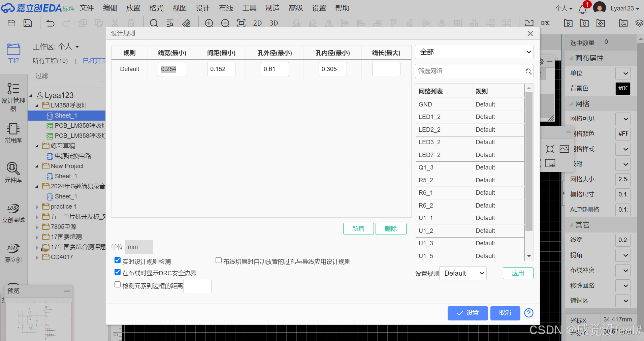Screen dimensions: 644x341
Task: Confirm with the 设置 button
Action: tap(468, 313)
